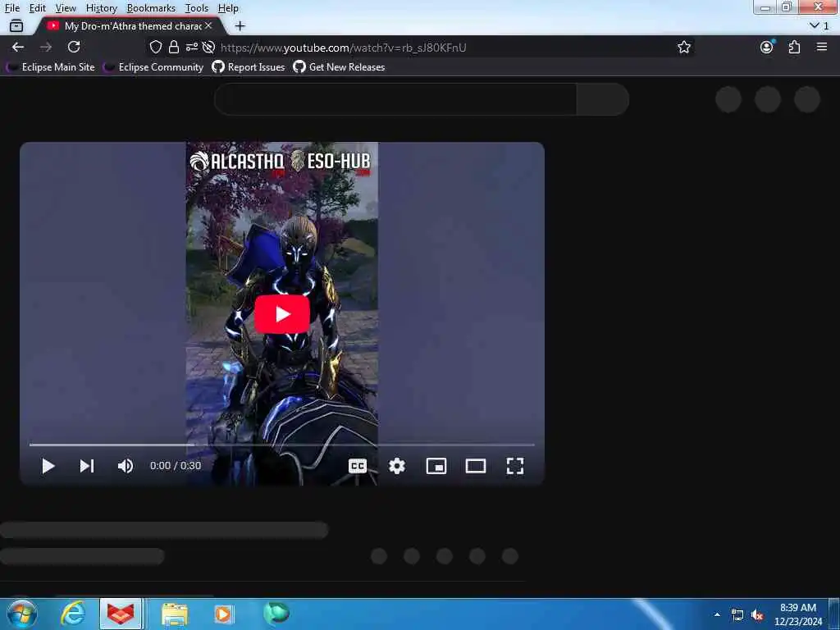Click the 0:00 / 0:30 time display

point(176,466)
